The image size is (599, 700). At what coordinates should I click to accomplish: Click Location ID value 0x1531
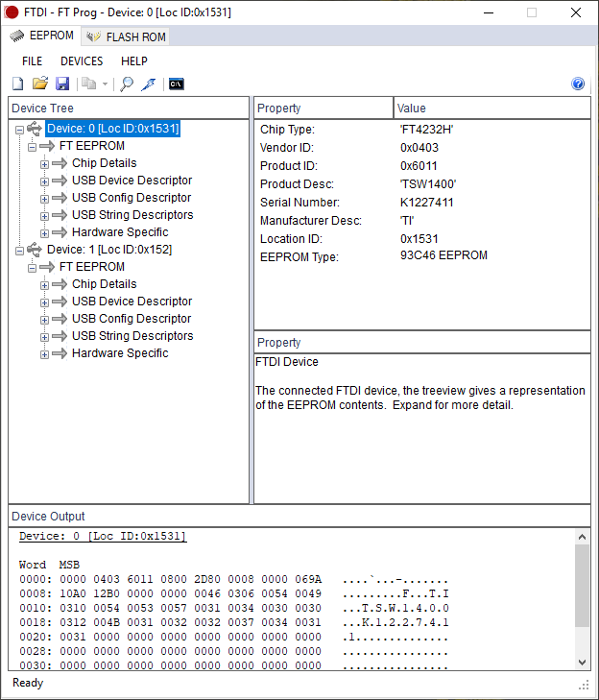(x=419, y=239)
